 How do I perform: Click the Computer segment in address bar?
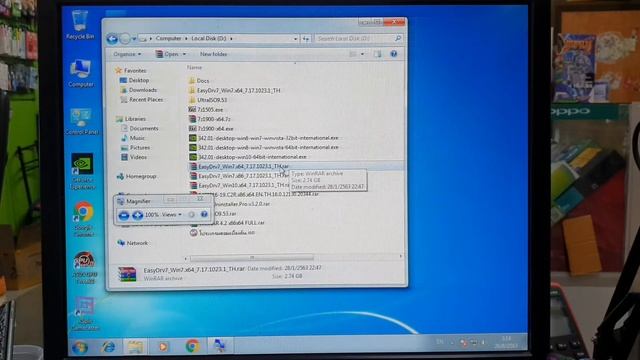pyautogui.click(x=168, y=38)
